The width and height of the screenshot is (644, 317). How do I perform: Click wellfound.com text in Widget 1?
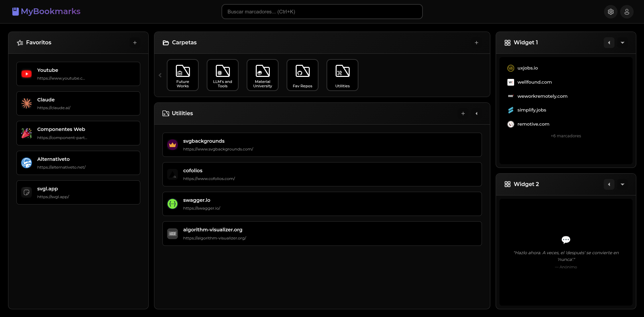tap(535, 82)
